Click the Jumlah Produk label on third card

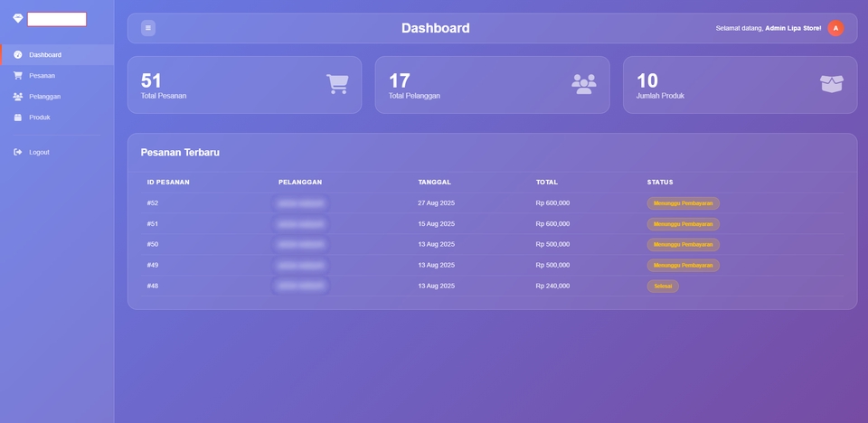[660, 96]
